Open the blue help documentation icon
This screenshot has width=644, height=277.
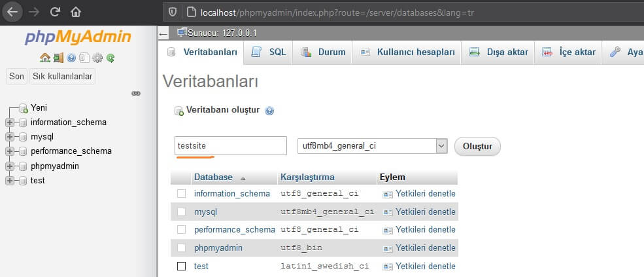(71, 58)
